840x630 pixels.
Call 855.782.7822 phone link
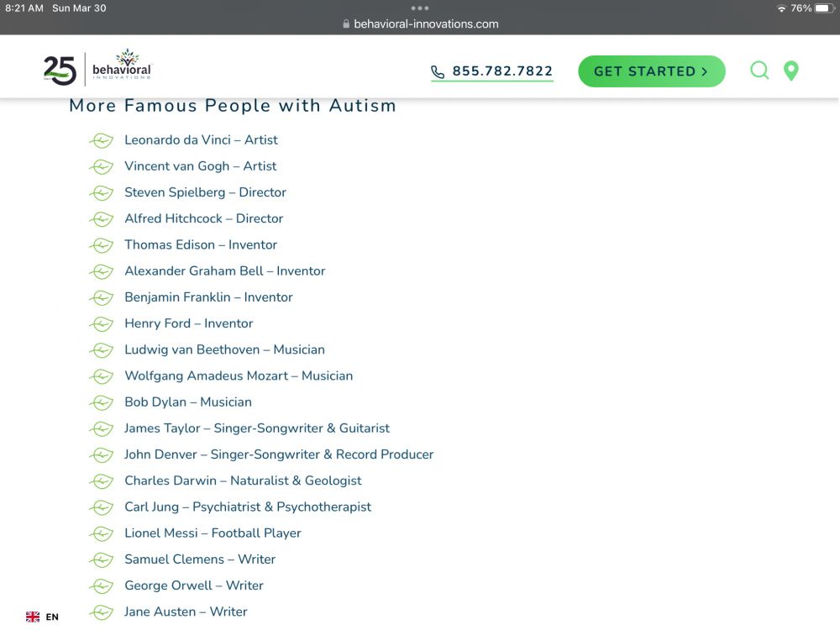click(502, 71)
